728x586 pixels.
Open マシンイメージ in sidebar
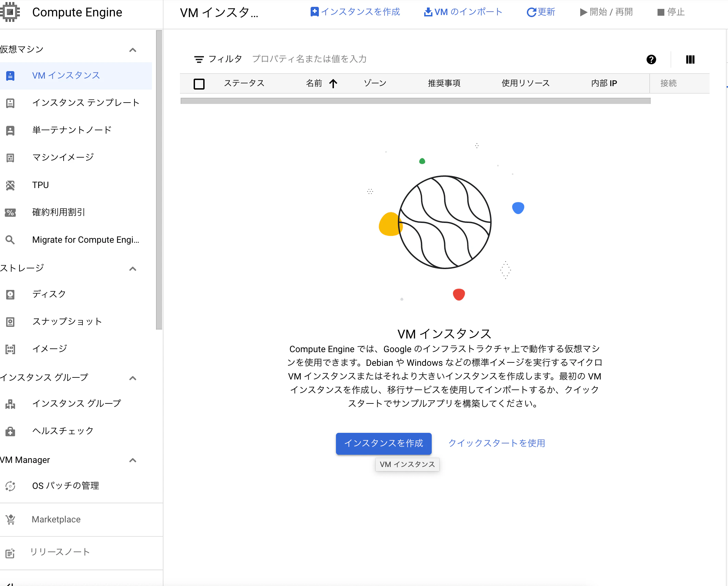tap(76, 158)
